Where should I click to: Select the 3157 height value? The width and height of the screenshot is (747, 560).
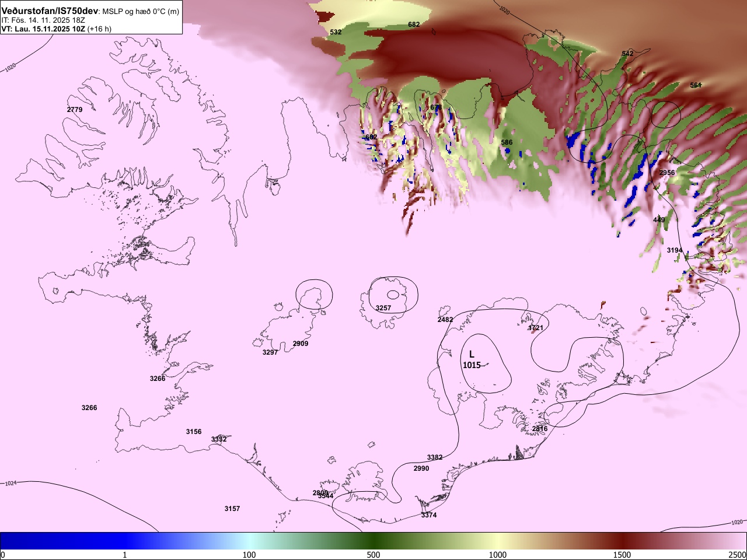click(232, 509)
